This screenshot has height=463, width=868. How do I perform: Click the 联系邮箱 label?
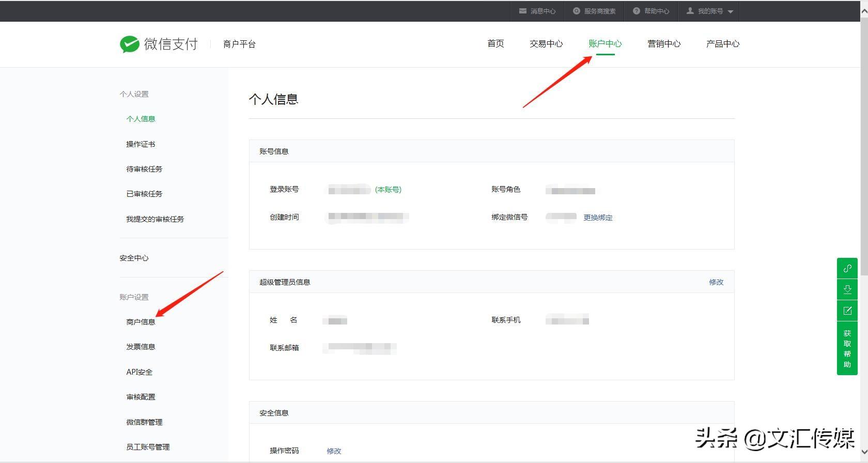284,348
